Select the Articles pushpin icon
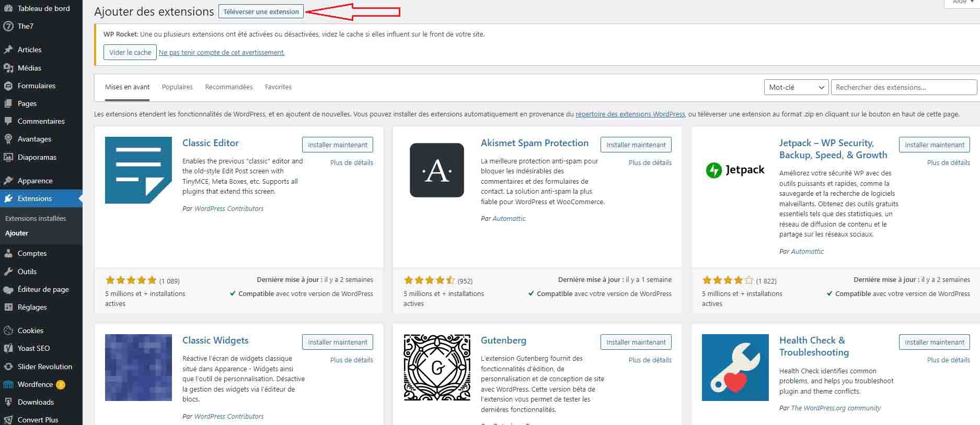 tap(8, 50)
